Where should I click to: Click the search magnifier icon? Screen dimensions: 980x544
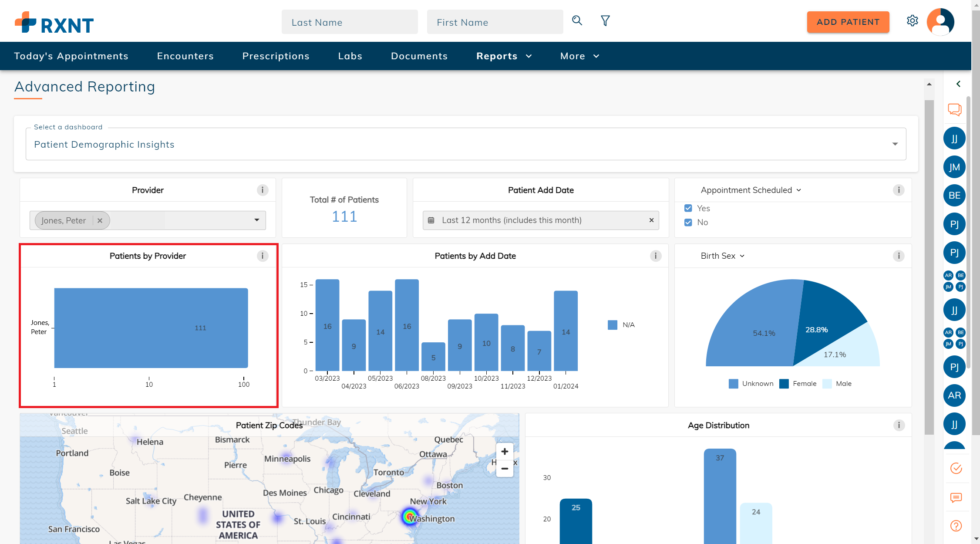click(577, 20)
